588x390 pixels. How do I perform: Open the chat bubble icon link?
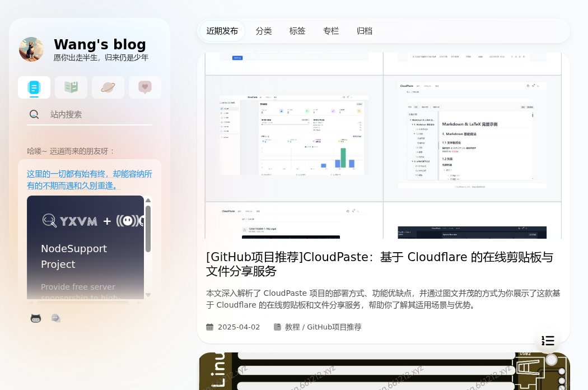56,318
